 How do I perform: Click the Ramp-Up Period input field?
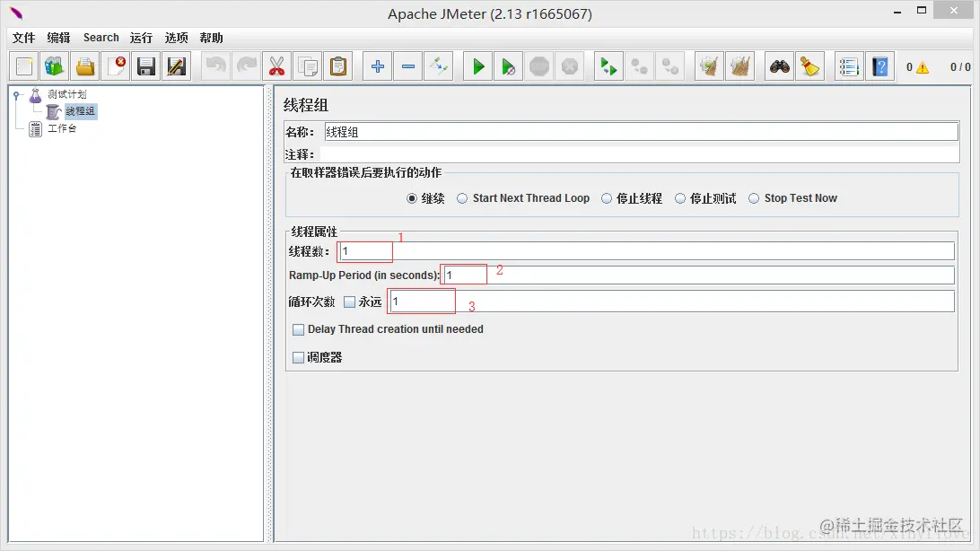(x=698, y=275)
